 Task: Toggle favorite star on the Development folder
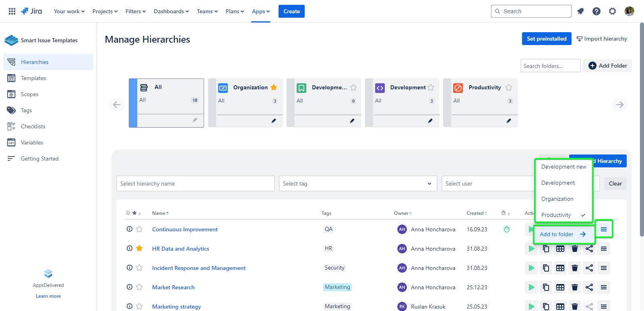pyautogui.click(x=431, y=87)
